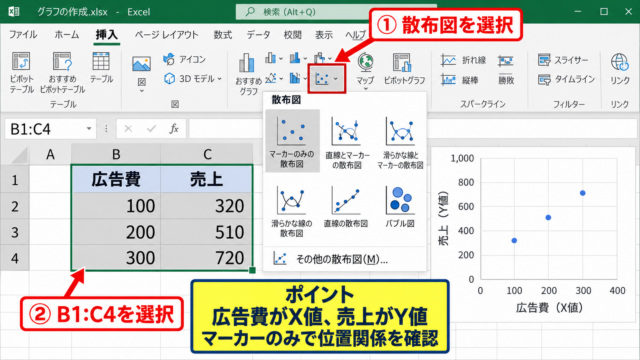Viewport: 640px width, 360px height.
Task: Open the Maps (マップ) chart tool
Action: click(365, 72)
